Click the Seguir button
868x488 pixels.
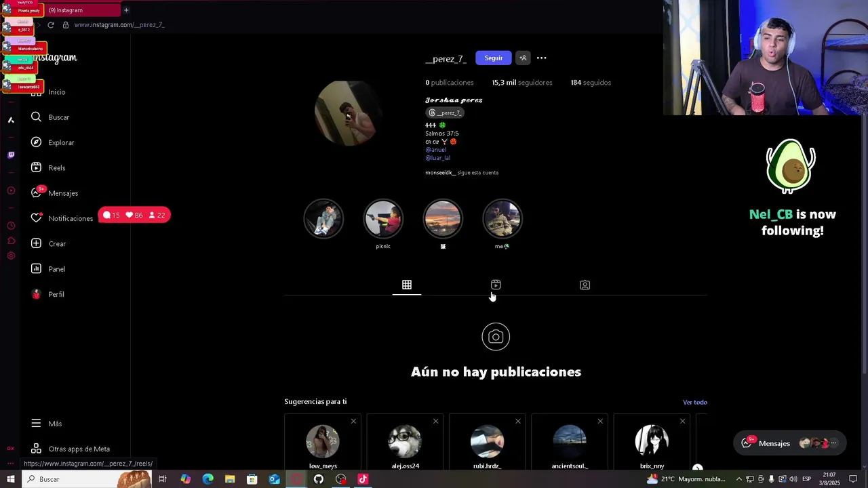tap(494, 58)
